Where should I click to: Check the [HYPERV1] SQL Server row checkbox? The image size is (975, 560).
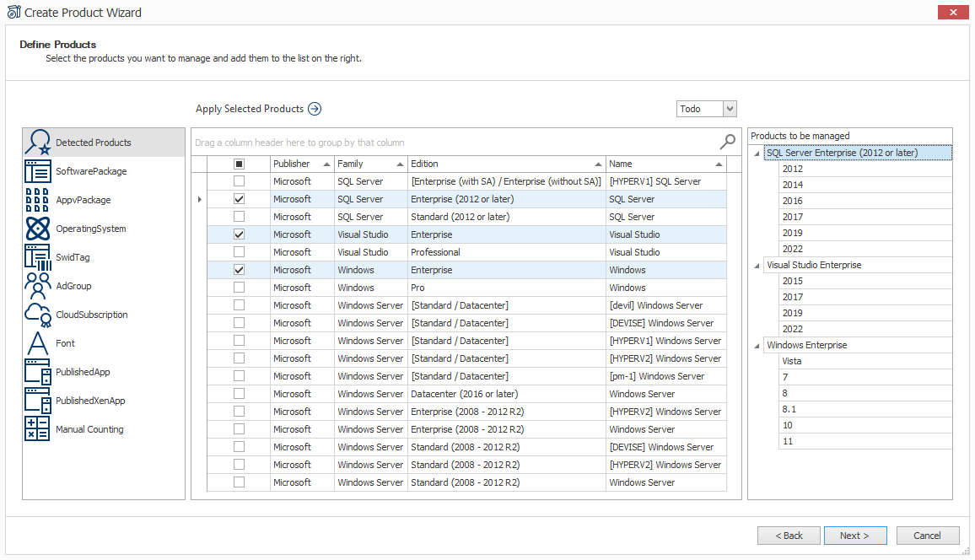pos(239,180)
